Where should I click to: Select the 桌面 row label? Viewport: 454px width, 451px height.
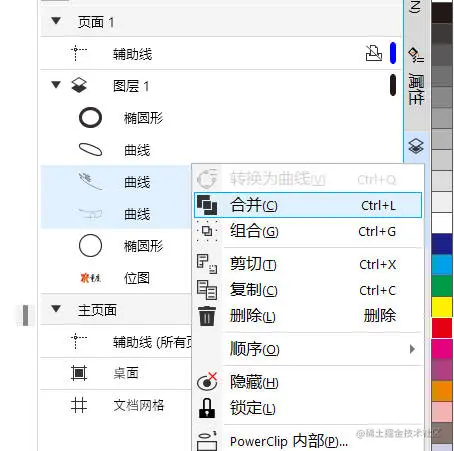pos(126,373)
